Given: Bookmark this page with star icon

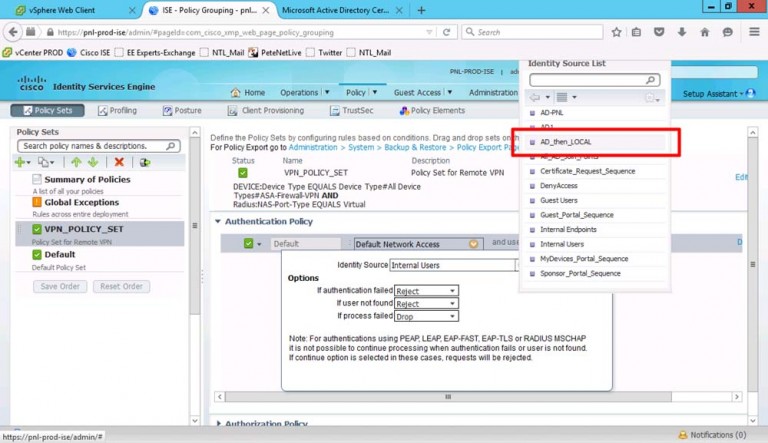Looking at the screenshot, I should 616,32.
